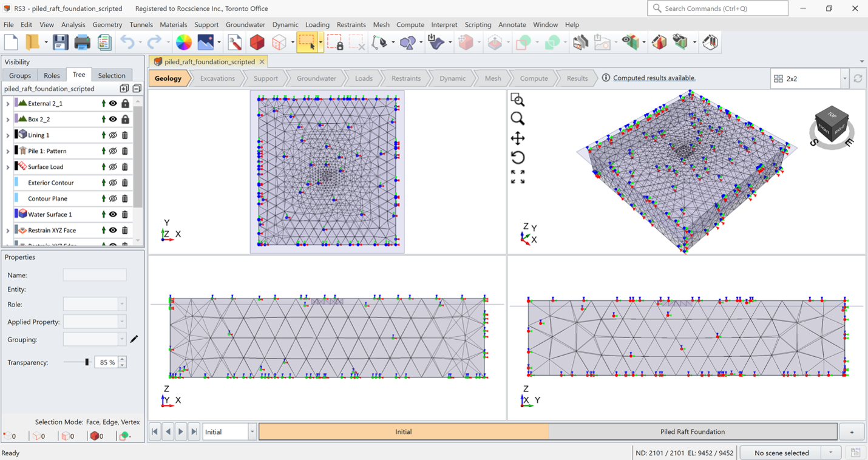Expand the Lining 1 tree node
Screen dimensions: 868x460
[x=8, y=135]
